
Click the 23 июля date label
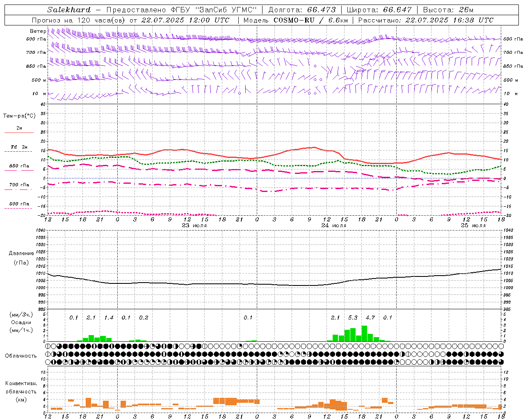pyautogui.click(x=194, y=226)
